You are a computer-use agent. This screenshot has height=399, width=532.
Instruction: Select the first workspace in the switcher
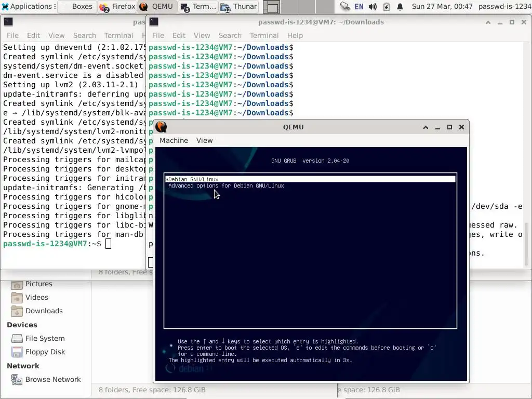[271, 7]
